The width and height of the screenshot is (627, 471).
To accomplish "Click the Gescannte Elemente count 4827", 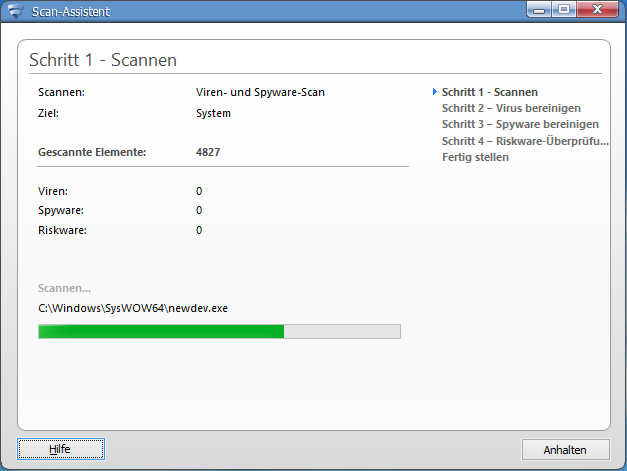I will click(208, 152).
